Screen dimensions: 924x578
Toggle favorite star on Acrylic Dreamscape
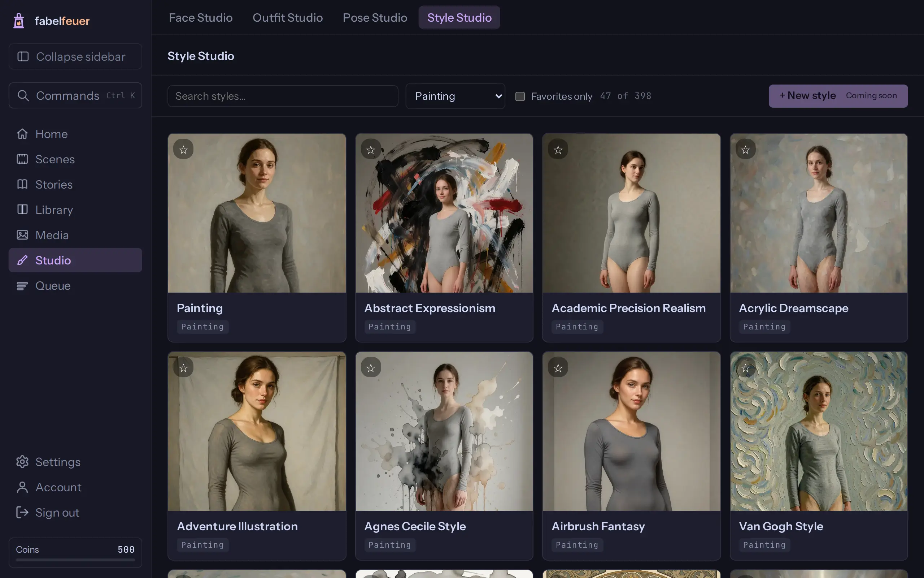[x=745, y=150]
